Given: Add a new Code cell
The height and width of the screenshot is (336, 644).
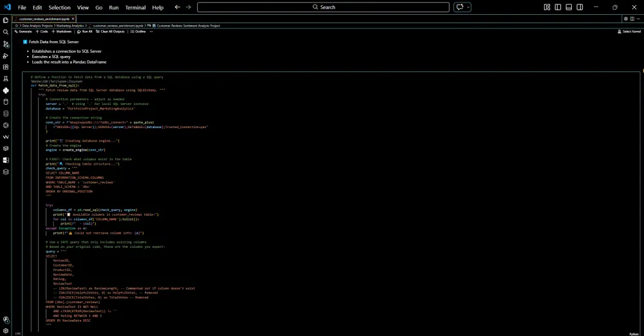Looking at the screenshot, I should pyautogui.click(x=42, y=32).
